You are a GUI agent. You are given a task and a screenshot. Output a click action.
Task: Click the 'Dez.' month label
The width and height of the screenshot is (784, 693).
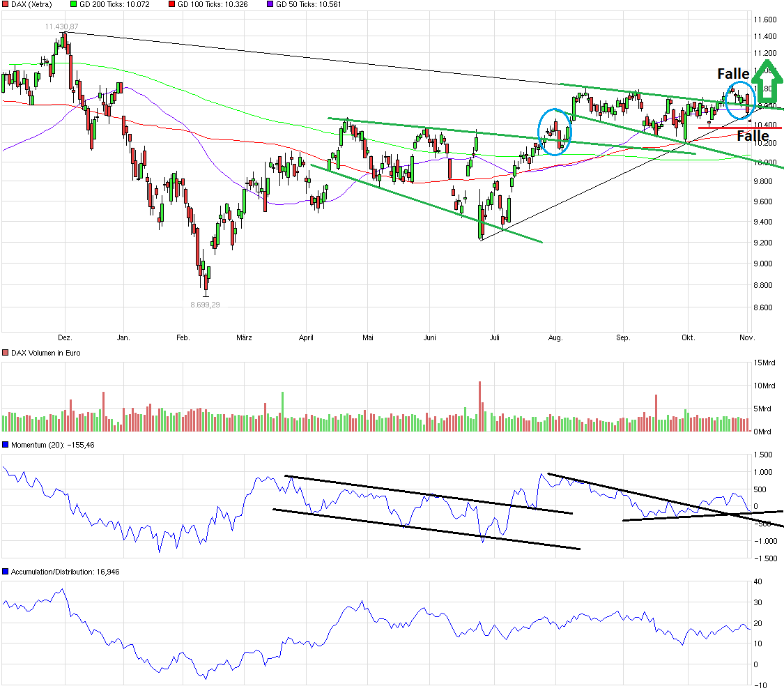tap(65, 337)
